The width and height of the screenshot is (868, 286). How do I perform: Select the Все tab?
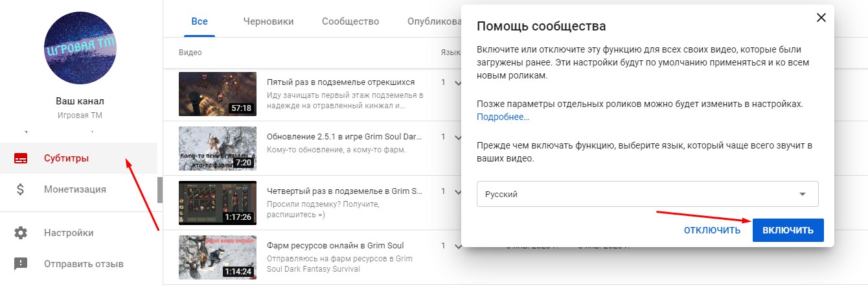200,21
